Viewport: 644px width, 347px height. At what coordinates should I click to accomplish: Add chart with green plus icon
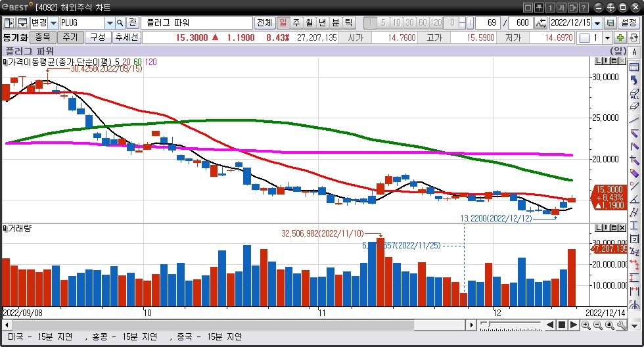click(620, 37)
